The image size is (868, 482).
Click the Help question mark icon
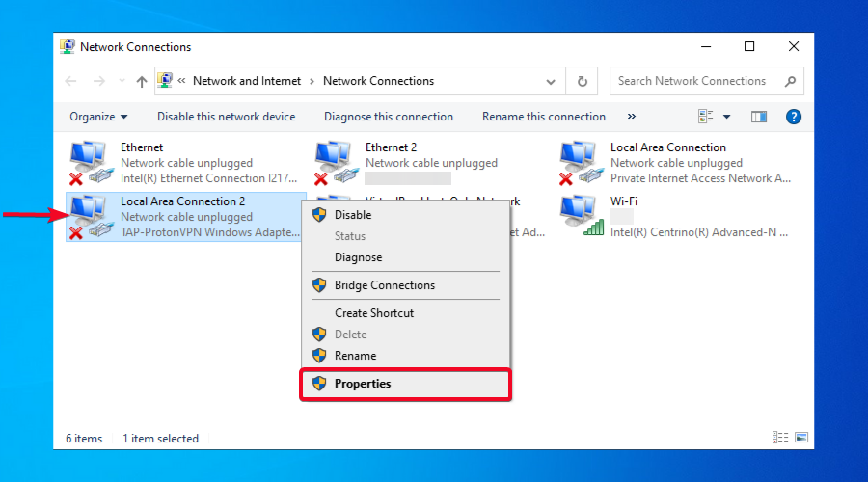pyautogui.click(x=794, y=117)
